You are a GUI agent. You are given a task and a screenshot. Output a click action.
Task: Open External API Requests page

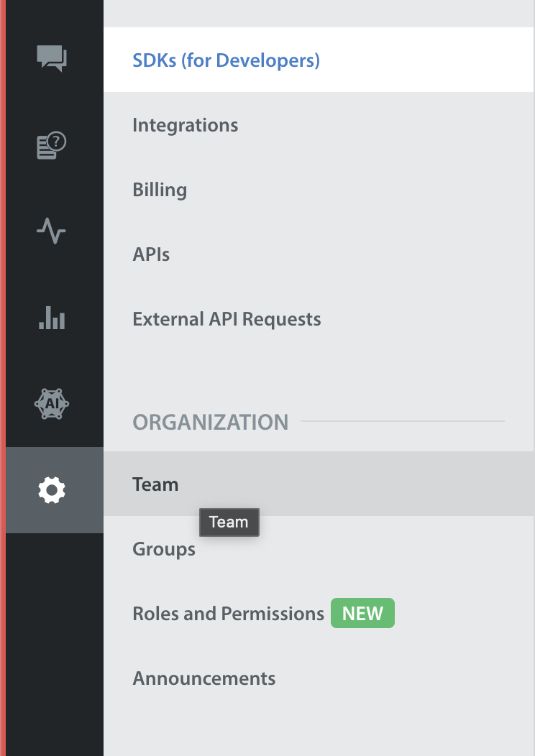coord(319,318)
